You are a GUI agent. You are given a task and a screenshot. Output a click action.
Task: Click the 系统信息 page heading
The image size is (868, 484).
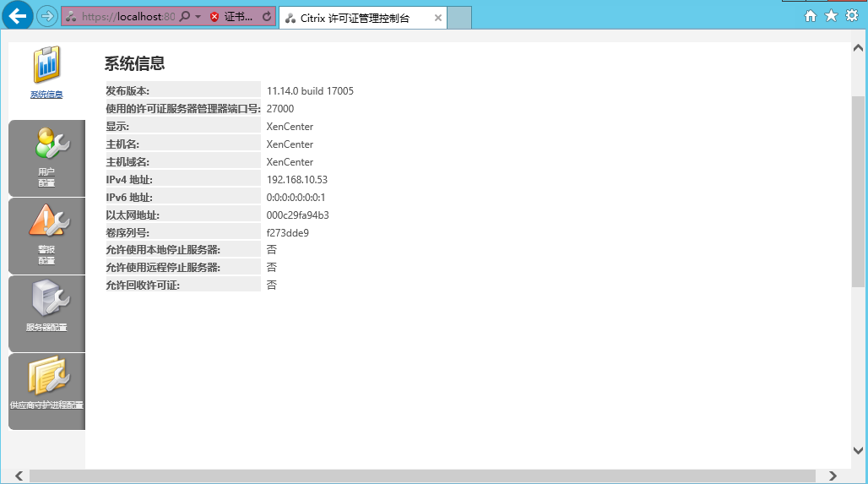click(x=134, y=63)
